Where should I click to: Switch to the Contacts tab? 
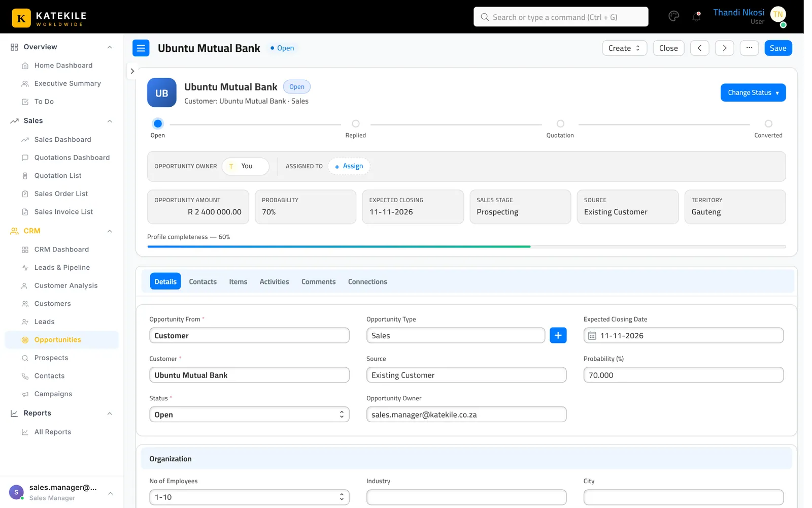tap(202, 281)
